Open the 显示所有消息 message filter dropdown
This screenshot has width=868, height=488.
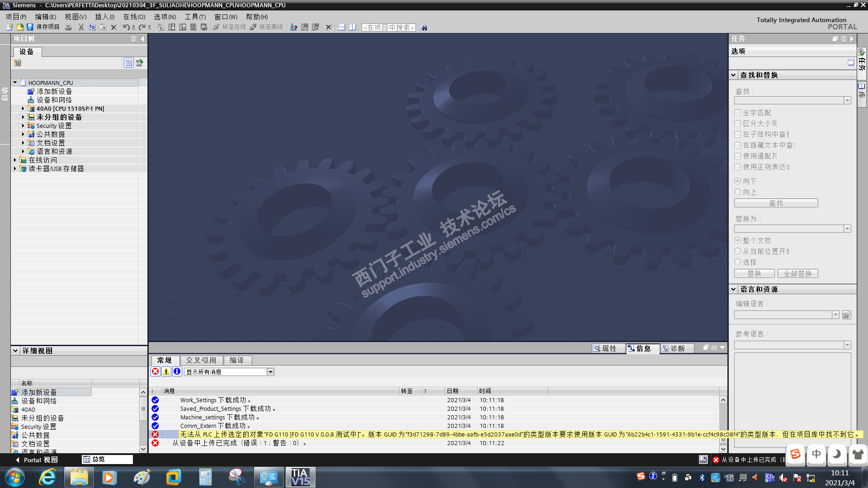(270, 372)
